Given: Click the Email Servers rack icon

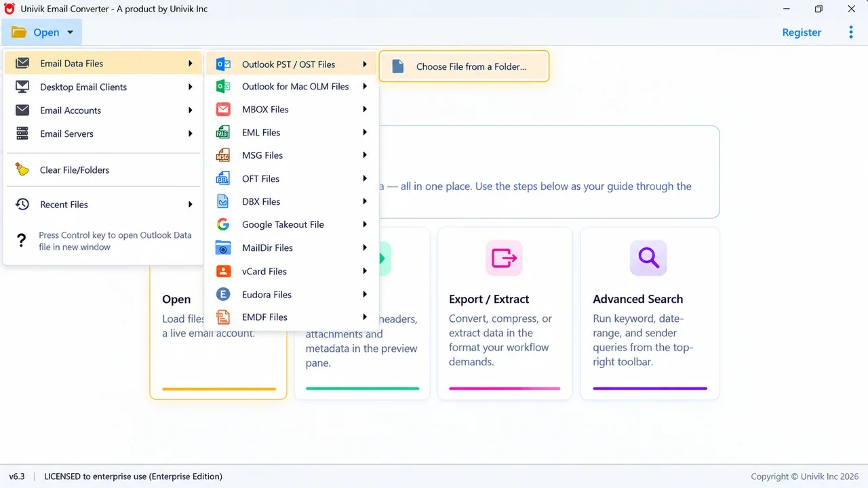Looking at the screenshot, I should tap(22, 134).
